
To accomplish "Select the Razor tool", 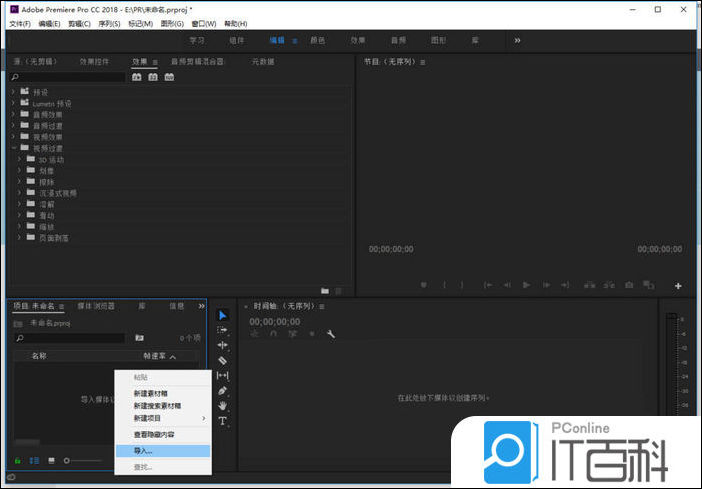I will [x=222, y=360].
